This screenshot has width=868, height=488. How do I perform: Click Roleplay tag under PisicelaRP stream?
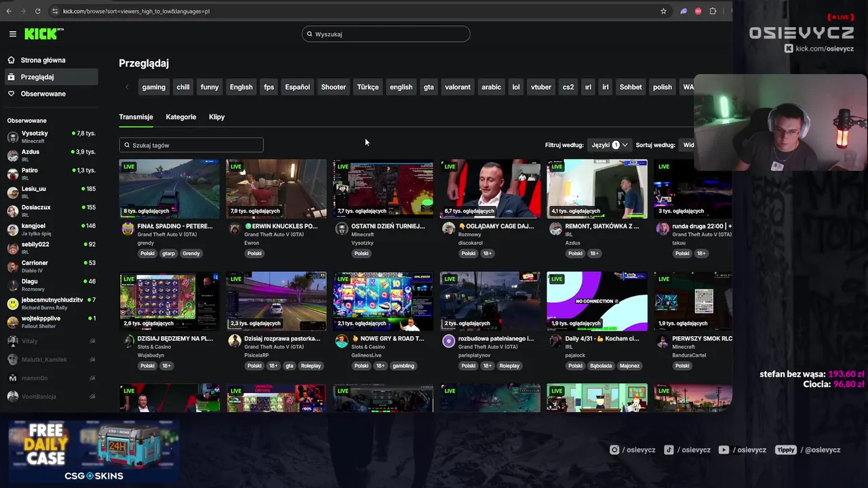click(311, 366)
